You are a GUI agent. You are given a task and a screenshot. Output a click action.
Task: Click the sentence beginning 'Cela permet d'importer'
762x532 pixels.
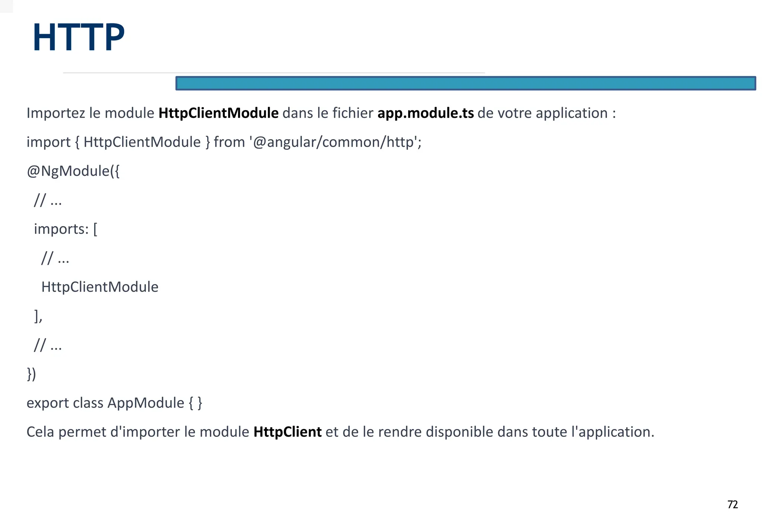pos(340,432)
